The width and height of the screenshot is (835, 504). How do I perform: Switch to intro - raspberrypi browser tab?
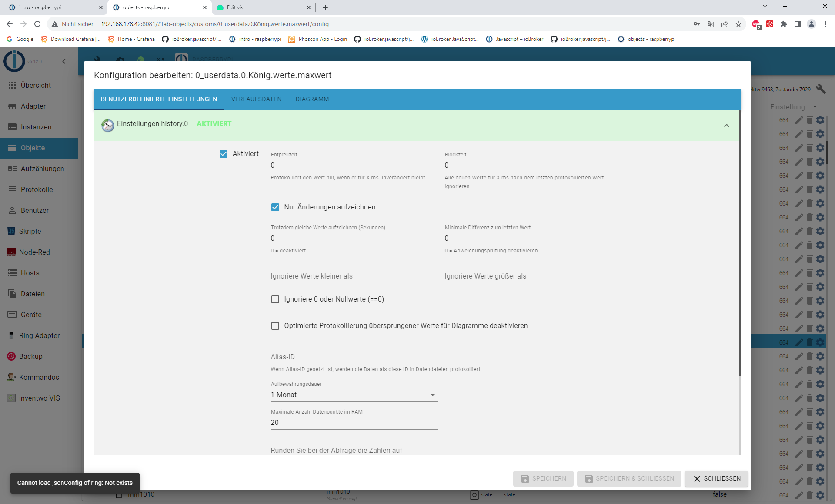[x=53, y=7]
